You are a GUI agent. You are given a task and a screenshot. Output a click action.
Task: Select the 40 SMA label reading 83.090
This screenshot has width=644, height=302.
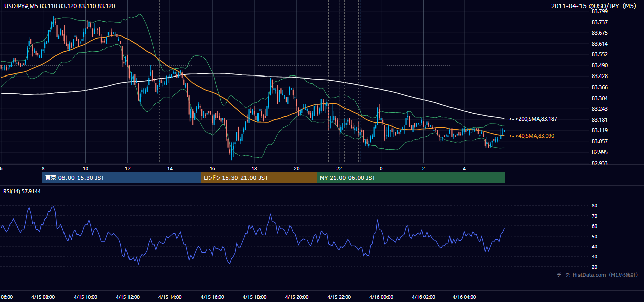pos(532,136)
